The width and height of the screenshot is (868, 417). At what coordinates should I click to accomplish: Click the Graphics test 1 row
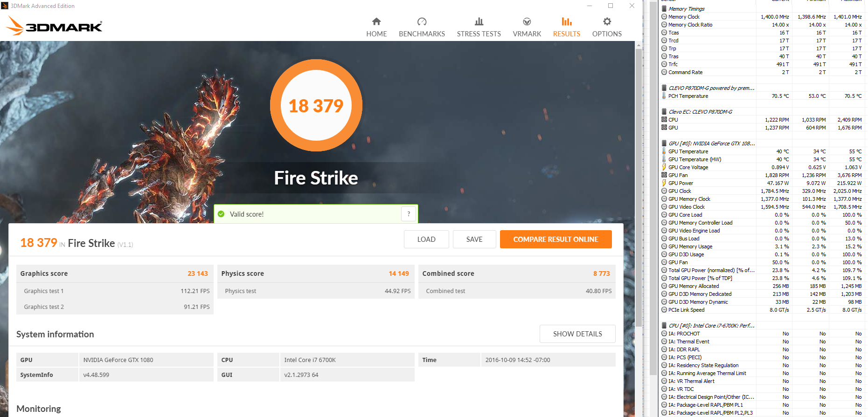(x=115, y=291)
